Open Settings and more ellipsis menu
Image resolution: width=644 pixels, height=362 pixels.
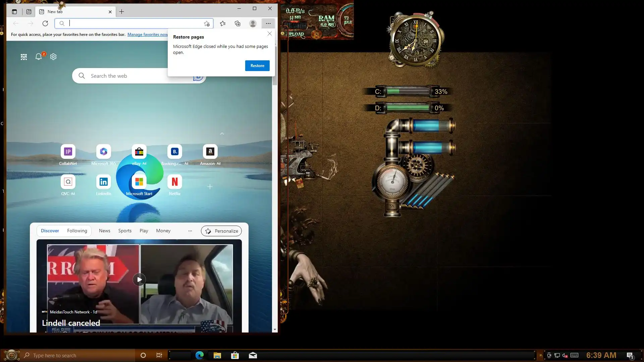tap(268, 23)
